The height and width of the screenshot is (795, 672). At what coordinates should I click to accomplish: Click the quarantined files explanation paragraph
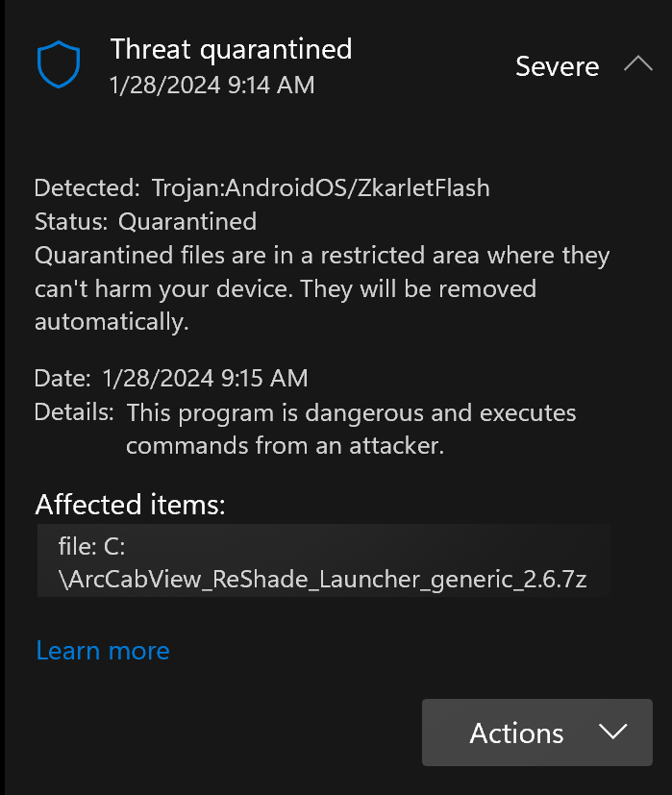pyautogui.click(x=322, y=288)
